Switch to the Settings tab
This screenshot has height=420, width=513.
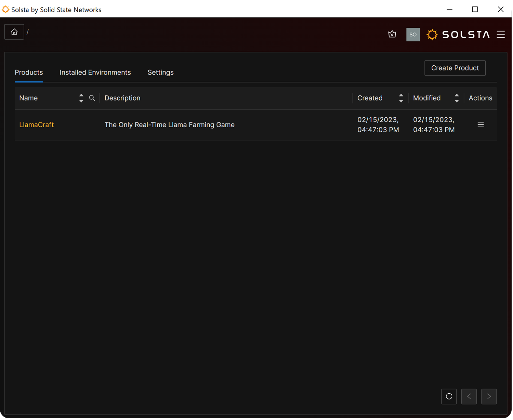pos(161,73)
